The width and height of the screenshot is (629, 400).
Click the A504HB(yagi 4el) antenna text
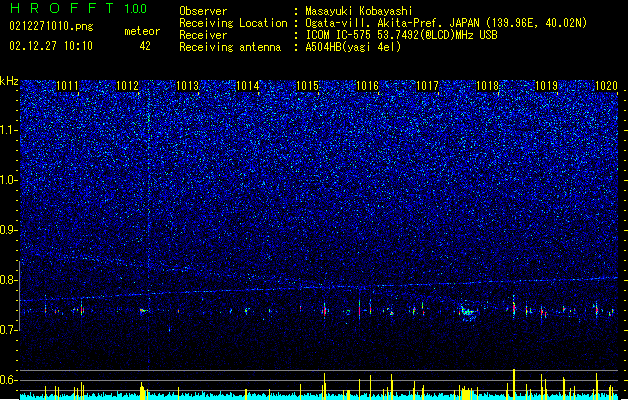pos(353,47)
